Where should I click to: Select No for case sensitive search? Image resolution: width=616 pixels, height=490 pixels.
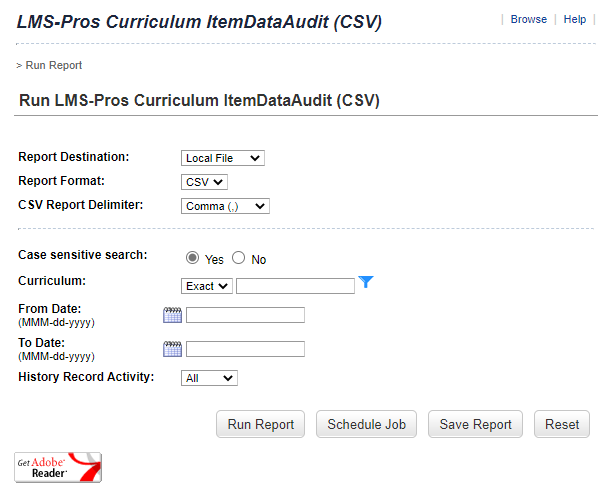(239, 258)
